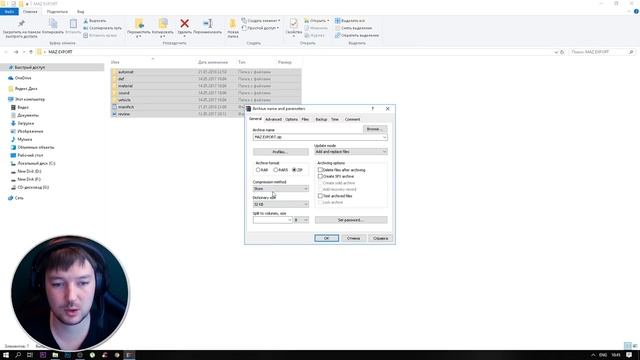
Task: Open the Compression method dropdown showing Store
Action: tap(280, 189)
